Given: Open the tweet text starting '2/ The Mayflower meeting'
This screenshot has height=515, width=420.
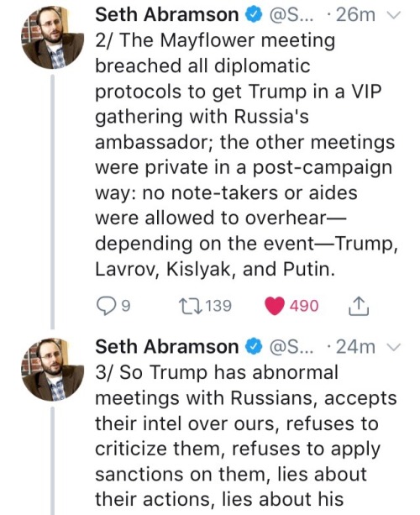Looking at the screenshot, I should (x=246, y=155).
